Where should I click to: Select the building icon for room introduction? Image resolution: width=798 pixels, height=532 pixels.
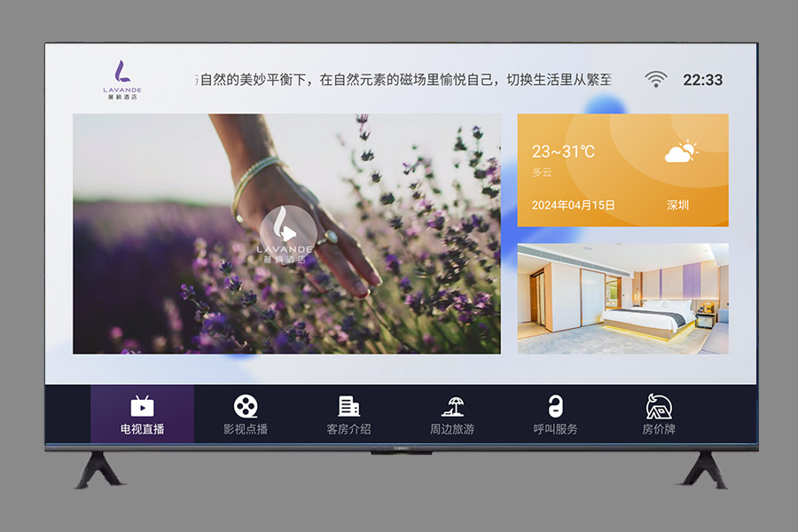(348, 406)
